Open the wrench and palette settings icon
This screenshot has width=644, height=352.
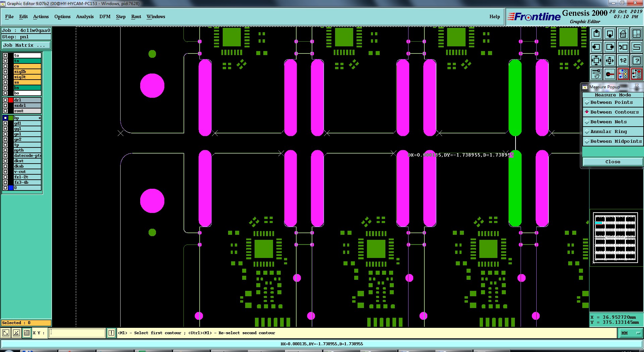596,74
